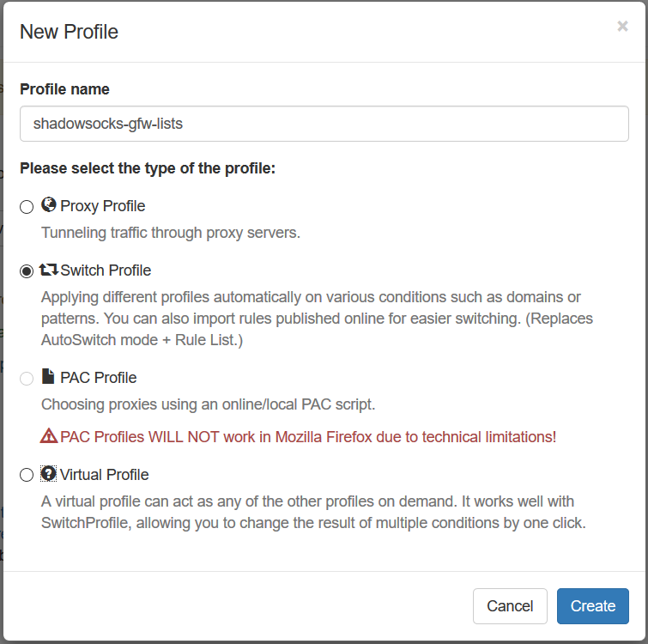The width and height of the screenshot is (648, 644).
Task: Click the PAC Firefox limitation warning text
Action: tap(308, 437)
